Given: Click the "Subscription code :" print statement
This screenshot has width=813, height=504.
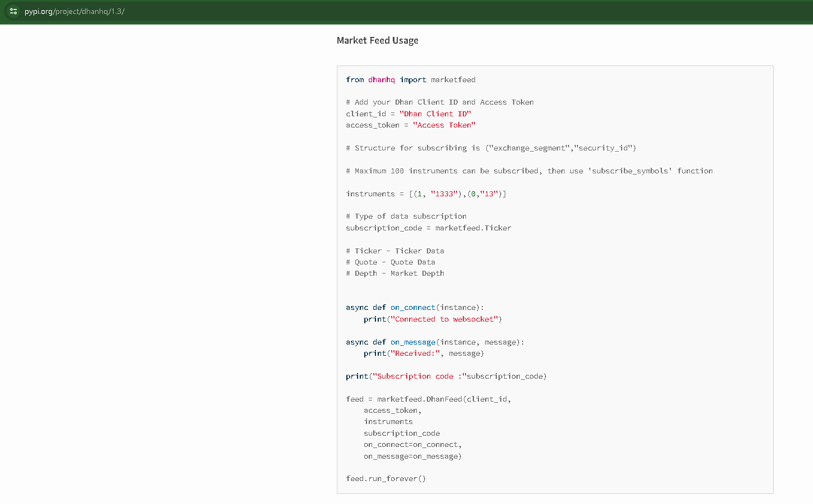Looking at the screenshot, I should coord(446,376).
